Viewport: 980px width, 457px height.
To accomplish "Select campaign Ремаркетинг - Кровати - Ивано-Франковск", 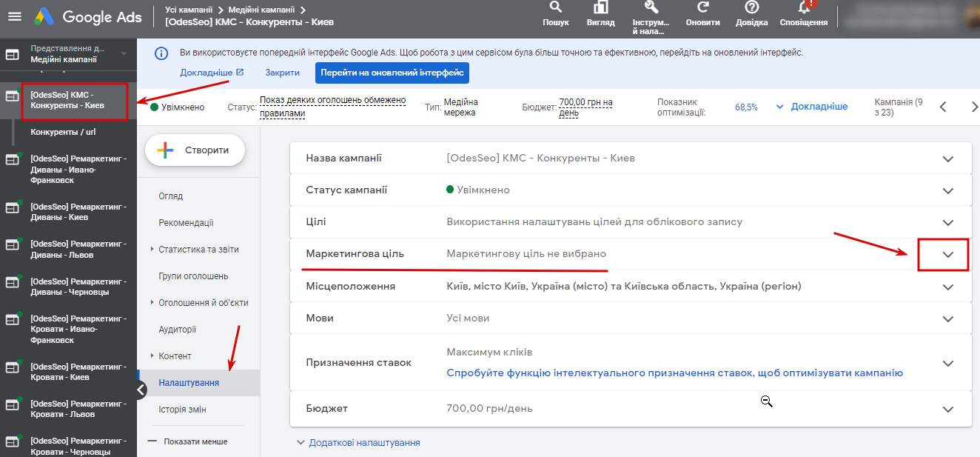I will click(78, 329).
